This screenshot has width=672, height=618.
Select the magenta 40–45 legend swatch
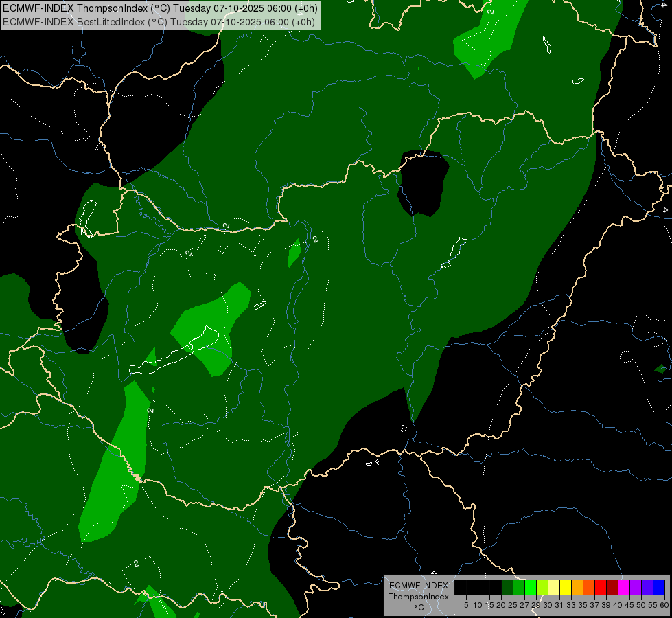(625, 587)
